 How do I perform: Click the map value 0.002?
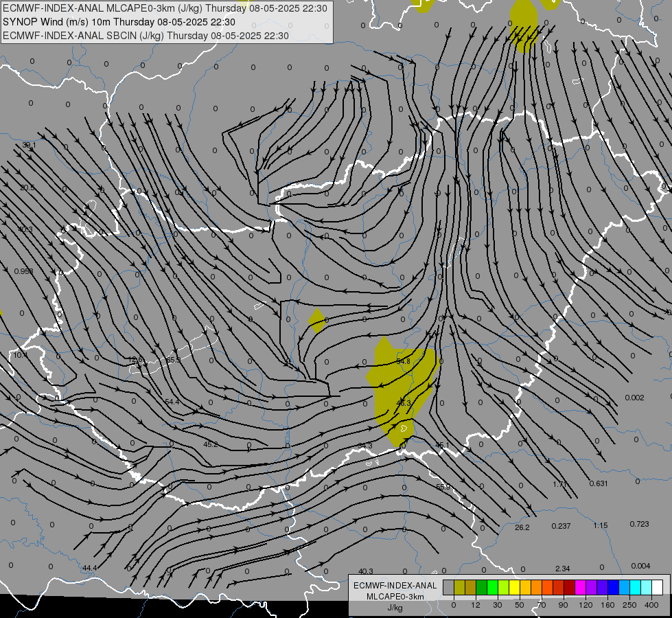[634, 398]
